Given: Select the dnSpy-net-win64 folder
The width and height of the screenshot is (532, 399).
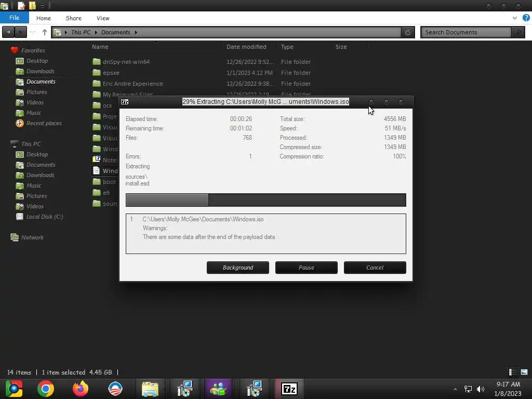Looking at the screenshot, I should click(x=126, y=62).
